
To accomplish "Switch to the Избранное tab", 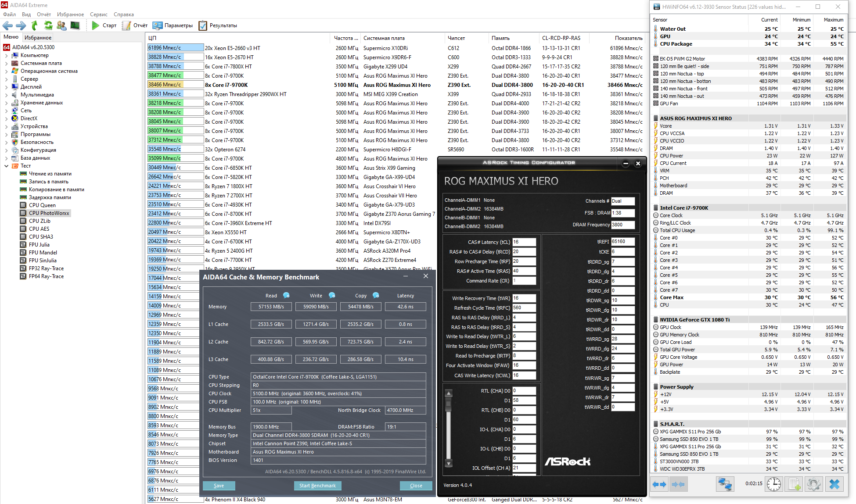I will point(38,37).
